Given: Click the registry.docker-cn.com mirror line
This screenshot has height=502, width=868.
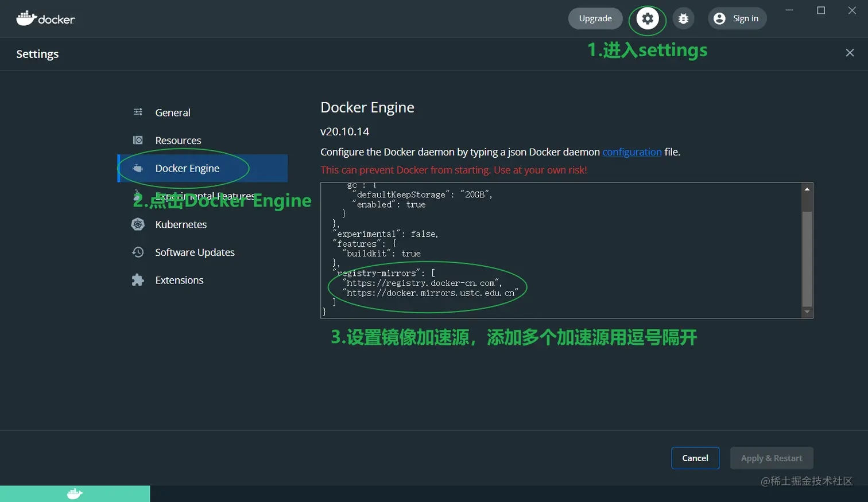Looking at the screenshot, I should pos(422,283).
